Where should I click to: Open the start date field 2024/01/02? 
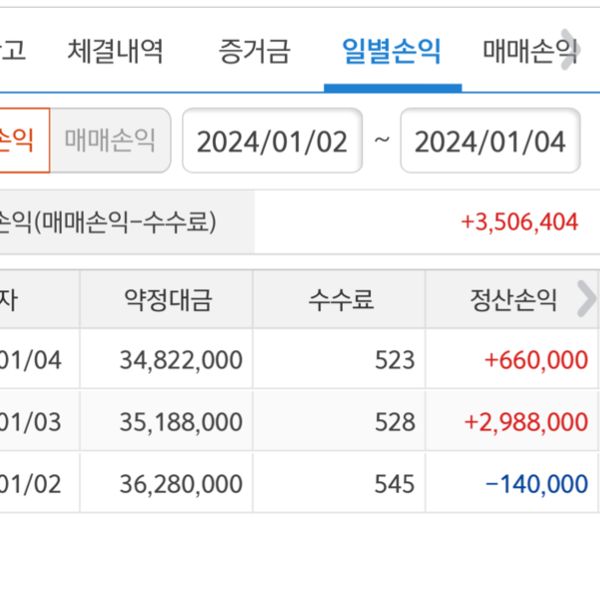pos(272,141)
